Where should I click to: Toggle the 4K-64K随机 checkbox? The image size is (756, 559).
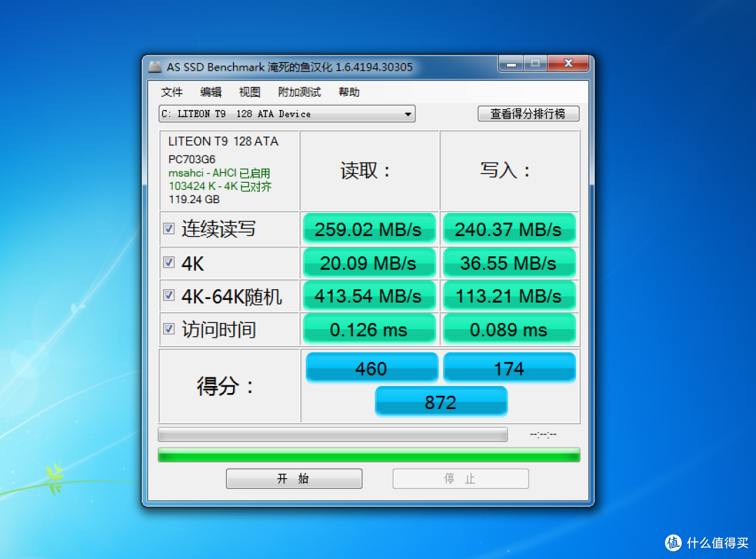click(x=169, y=295)
